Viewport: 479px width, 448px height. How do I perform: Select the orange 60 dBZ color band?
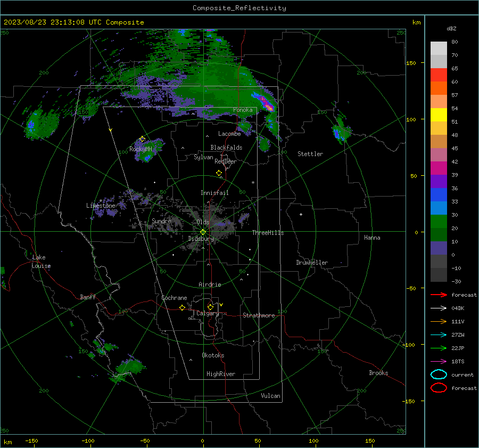(439, 88)
